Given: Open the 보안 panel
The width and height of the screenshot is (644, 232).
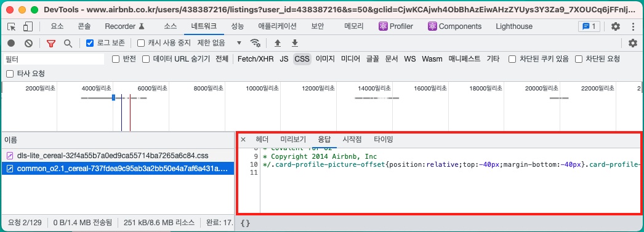Looking at the screenshot, I should pos(318,26).
